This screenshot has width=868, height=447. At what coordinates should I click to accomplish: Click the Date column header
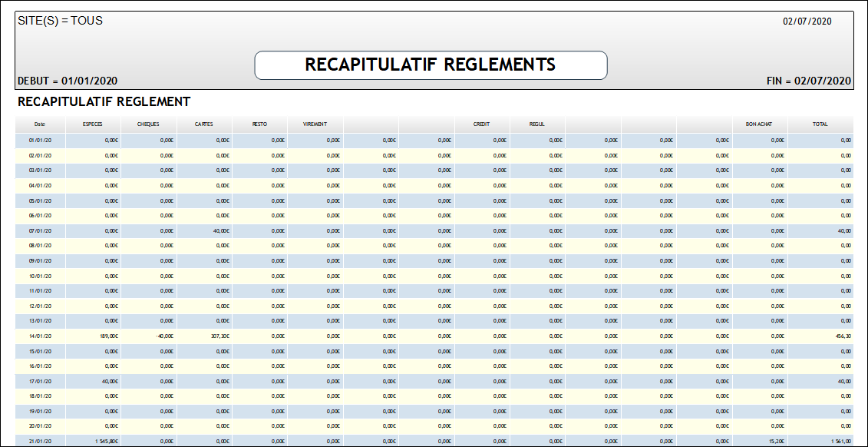click(40, 124)
